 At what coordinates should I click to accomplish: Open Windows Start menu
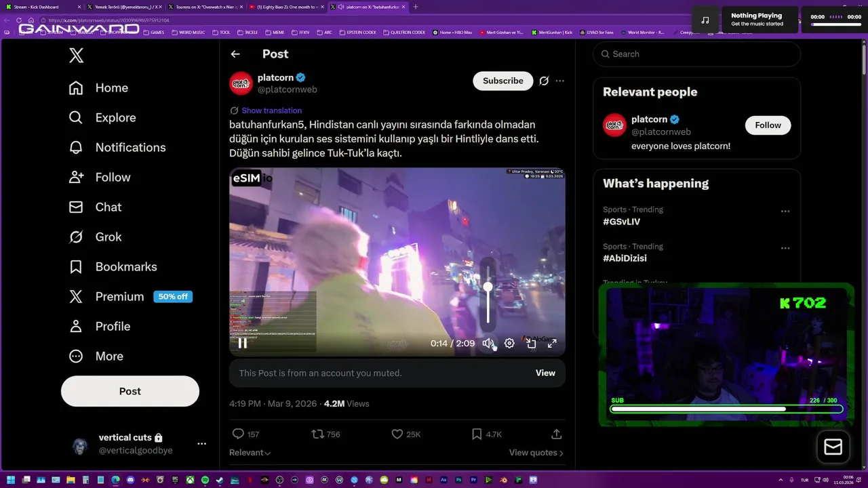tap(10, 480)
